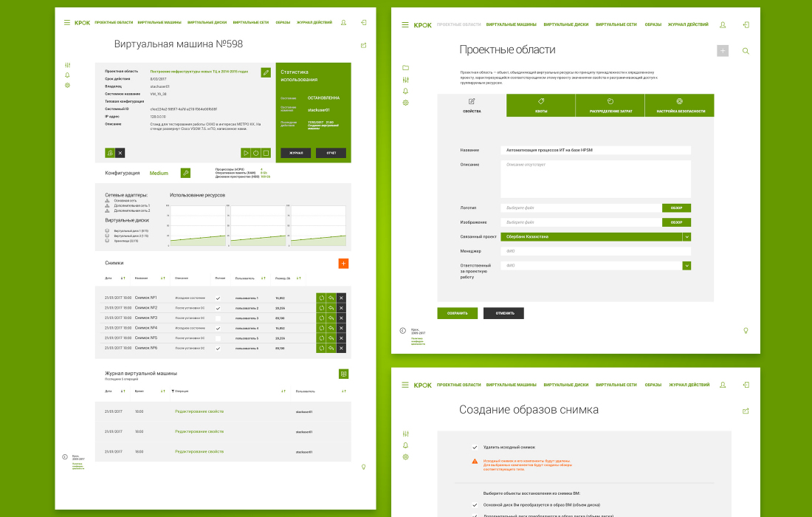Toggle Полный checkbox for Снимок №1
This screenshot has width=812, height=517.
218,298
